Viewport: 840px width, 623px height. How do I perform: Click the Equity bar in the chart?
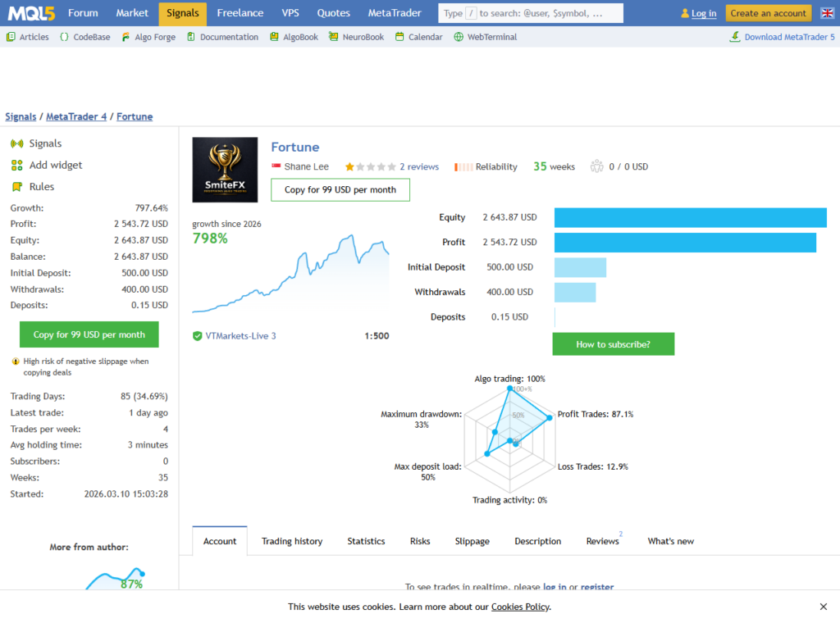coord(691,218)
